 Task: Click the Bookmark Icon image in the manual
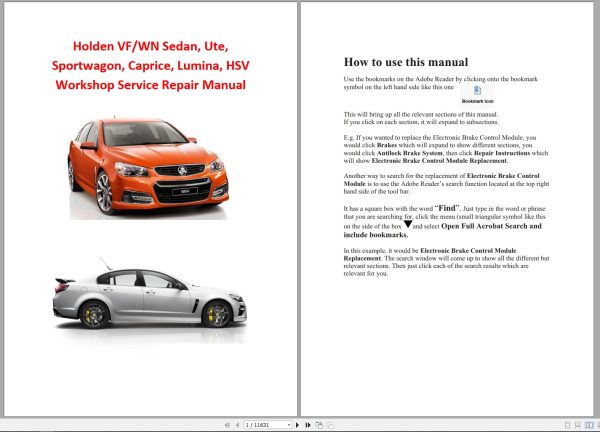478,95
